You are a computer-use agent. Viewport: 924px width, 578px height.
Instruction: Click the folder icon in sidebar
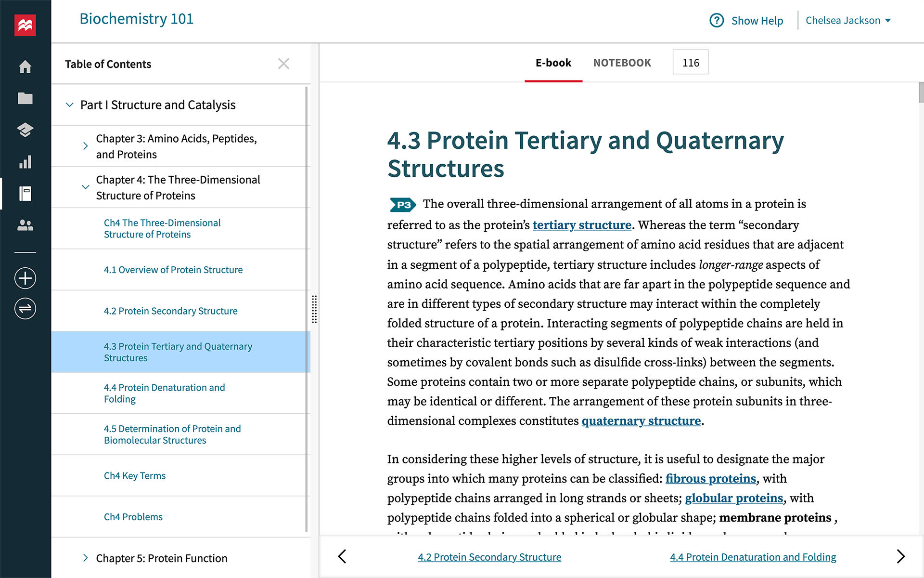click(x=26, y=98)
